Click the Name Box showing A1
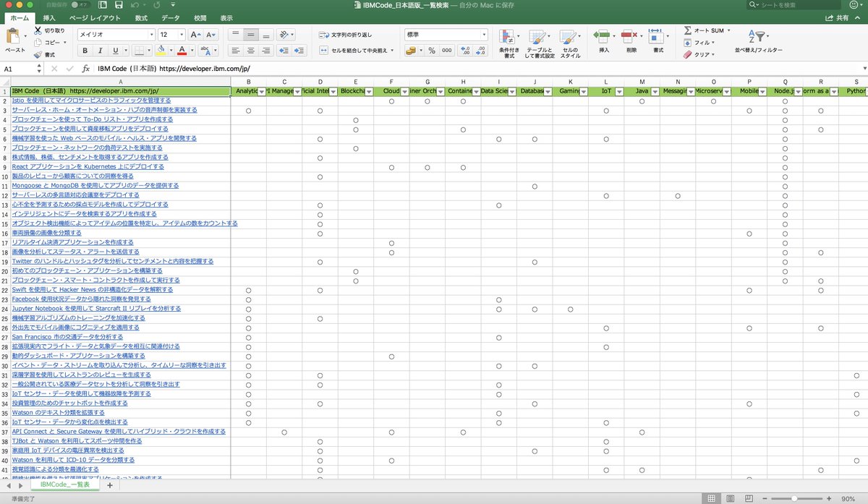Viewport: 868px width, 504px height. tap(20, 69)
